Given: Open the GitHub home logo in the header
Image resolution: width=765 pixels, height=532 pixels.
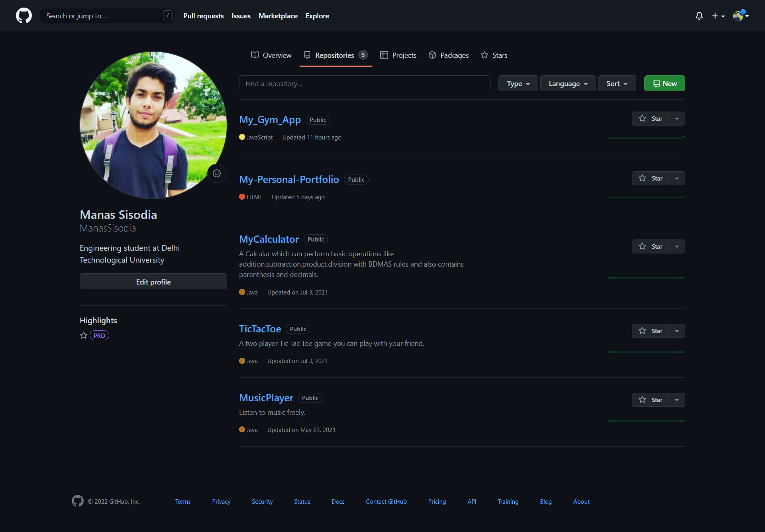Looking at the screenshot, I should pos(24,16).
